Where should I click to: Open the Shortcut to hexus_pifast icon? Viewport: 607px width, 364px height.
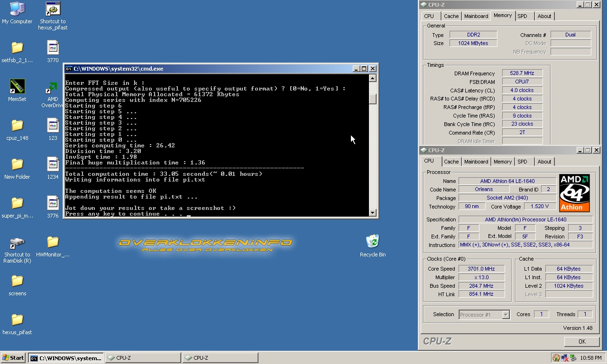(x=53, y=9)
